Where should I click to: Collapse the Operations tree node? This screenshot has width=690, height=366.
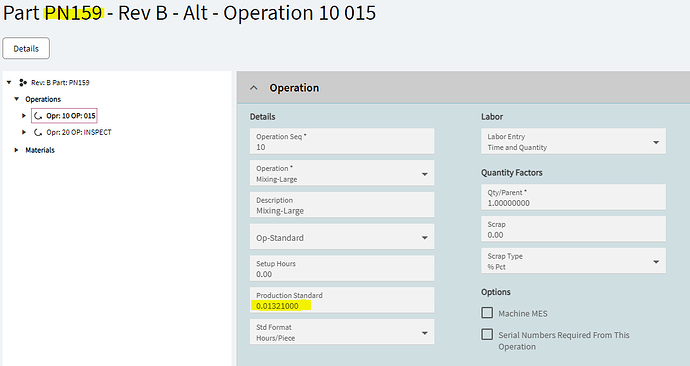click(17, 99)
